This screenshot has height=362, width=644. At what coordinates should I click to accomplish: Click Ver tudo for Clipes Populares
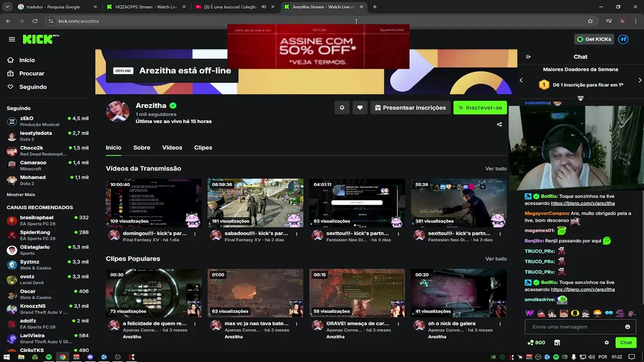click(x=496, y=258)
